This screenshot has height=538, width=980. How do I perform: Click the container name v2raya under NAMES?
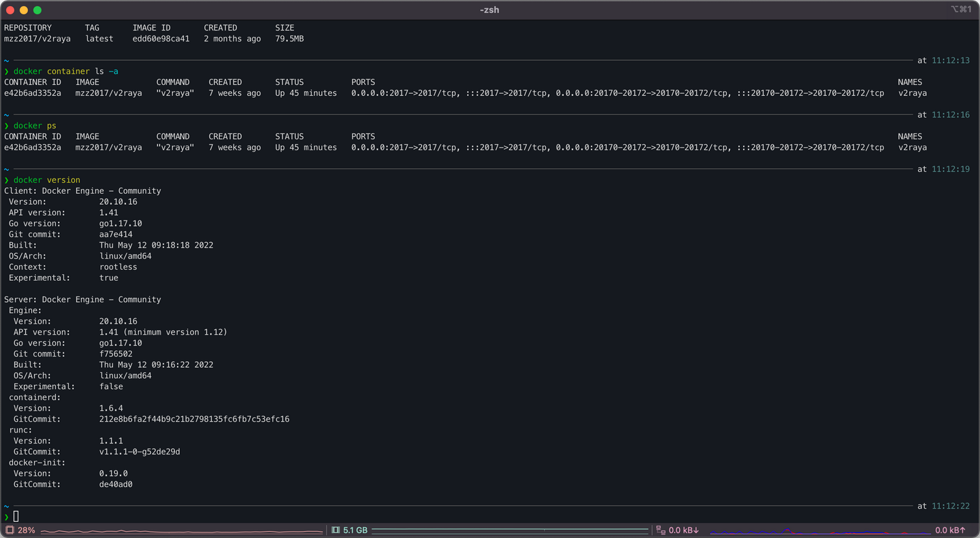click(x=915, y=93)
